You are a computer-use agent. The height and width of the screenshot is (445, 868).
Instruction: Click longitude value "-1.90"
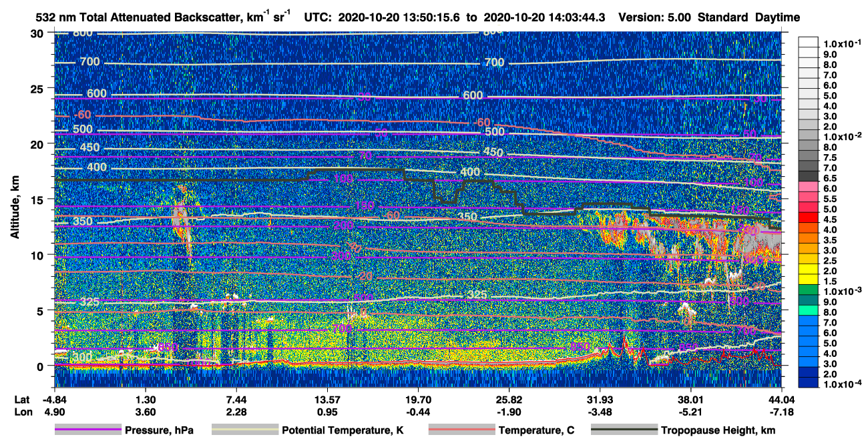tap(509, 412)
